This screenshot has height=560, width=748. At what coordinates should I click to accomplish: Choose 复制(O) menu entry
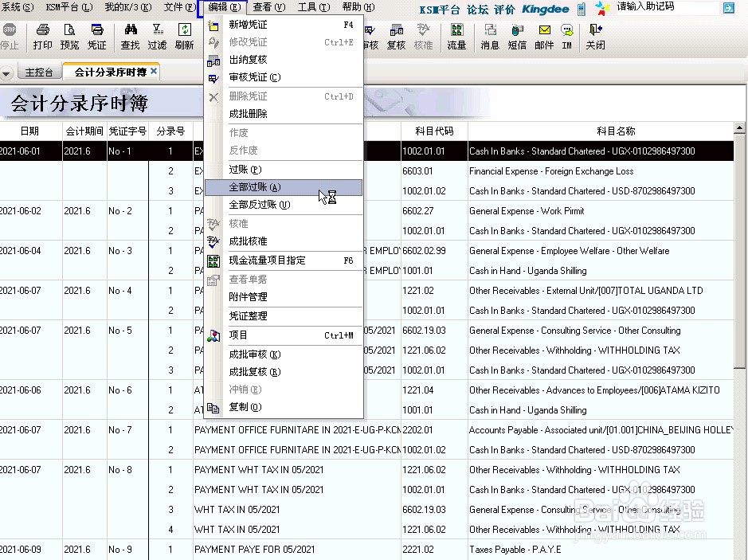tap(284, 407)
